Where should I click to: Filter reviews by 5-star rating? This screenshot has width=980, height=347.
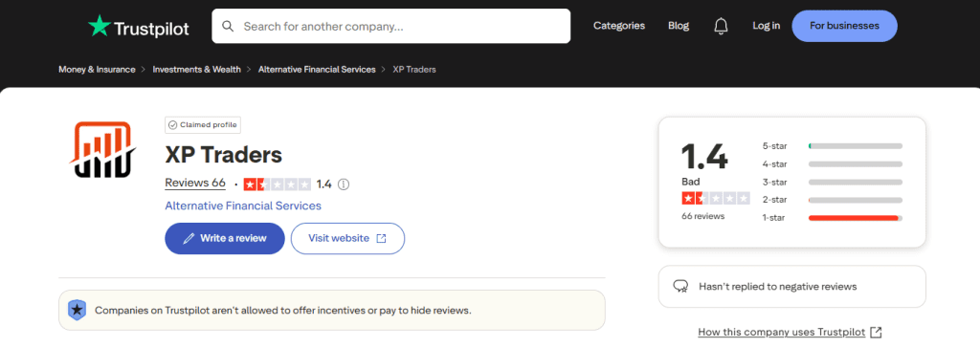(832, 146)
